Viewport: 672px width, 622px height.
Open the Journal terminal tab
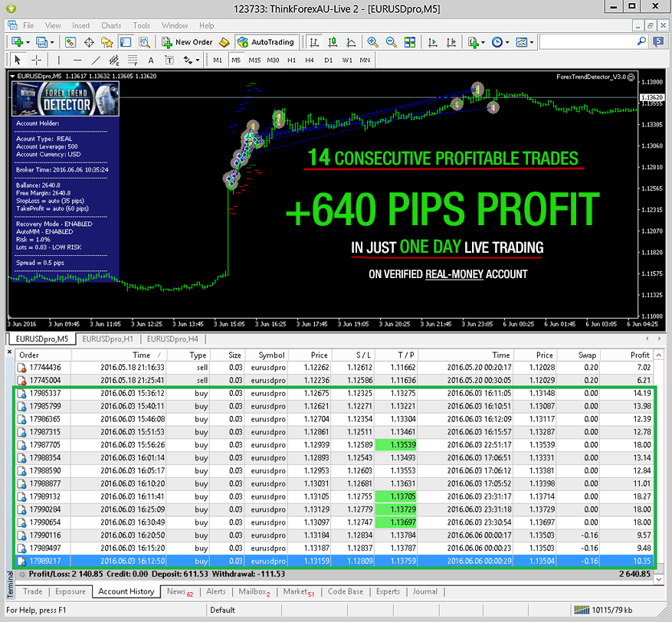[425, 591]
